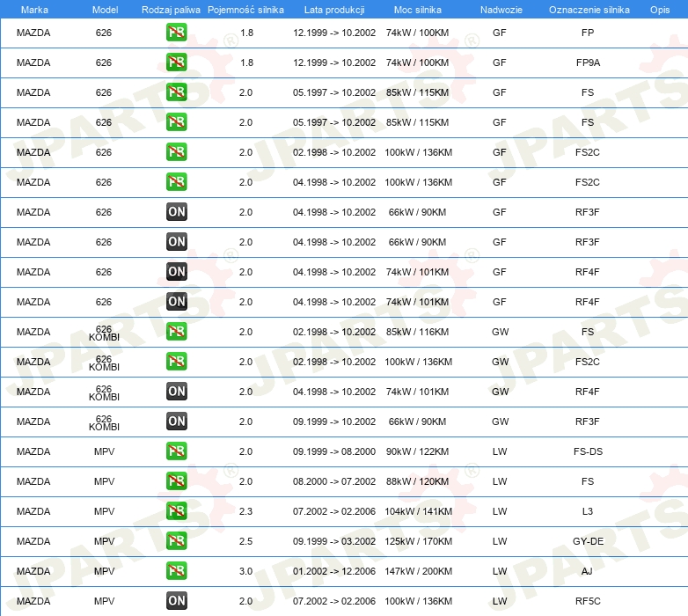Click the Lata produkcji column header

tap(334, 10)
